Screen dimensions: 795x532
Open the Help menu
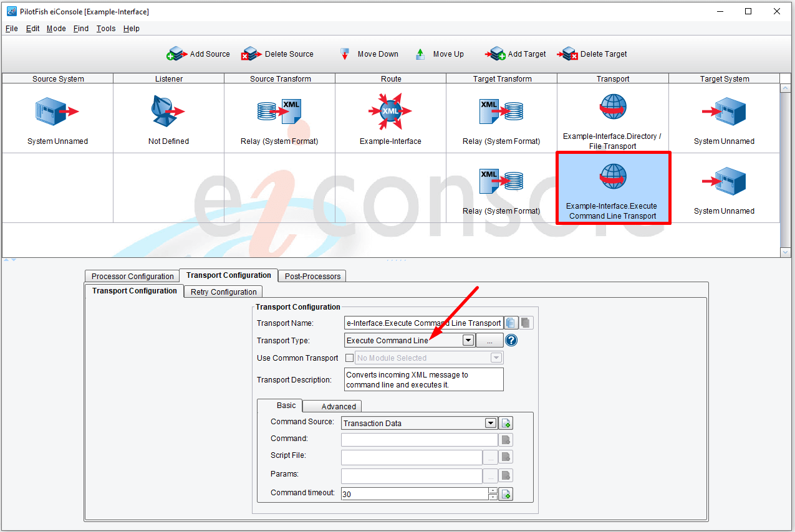132,29
